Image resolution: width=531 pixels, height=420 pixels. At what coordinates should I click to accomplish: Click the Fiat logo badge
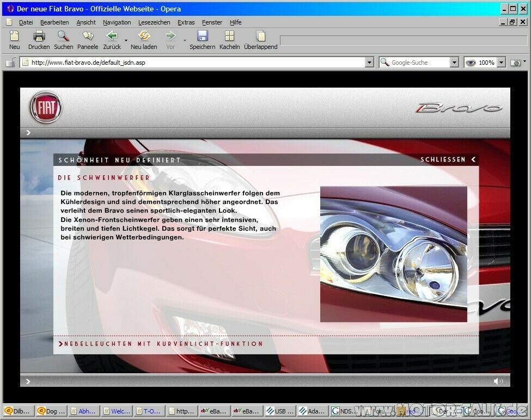pos(46,108)
